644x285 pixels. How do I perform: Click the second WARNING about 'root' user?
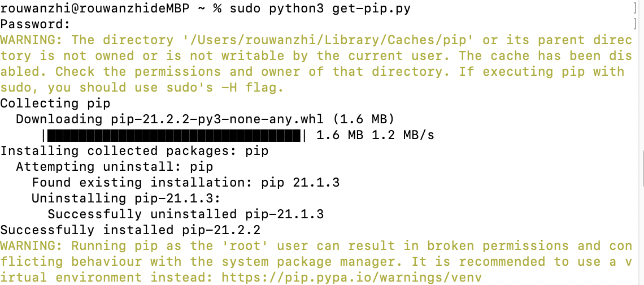point(31,246)
